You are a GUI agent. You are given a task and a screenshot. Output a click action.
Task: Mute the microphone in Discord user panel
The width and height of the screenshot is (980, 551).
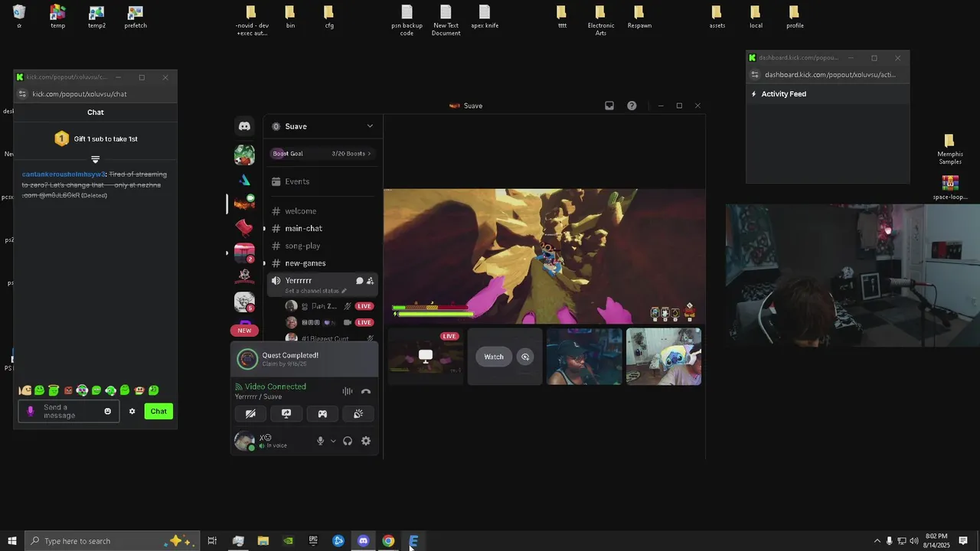pos(321,441)
